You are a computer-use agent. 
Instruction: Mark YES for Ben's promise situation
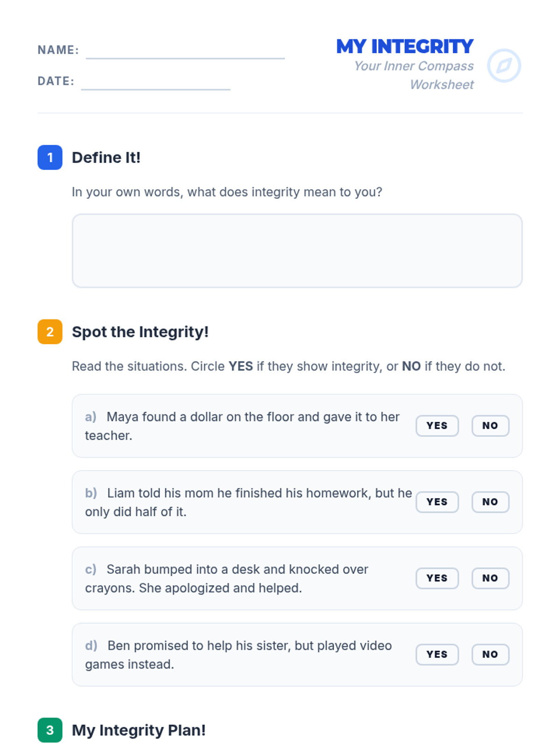click(437, 655)
